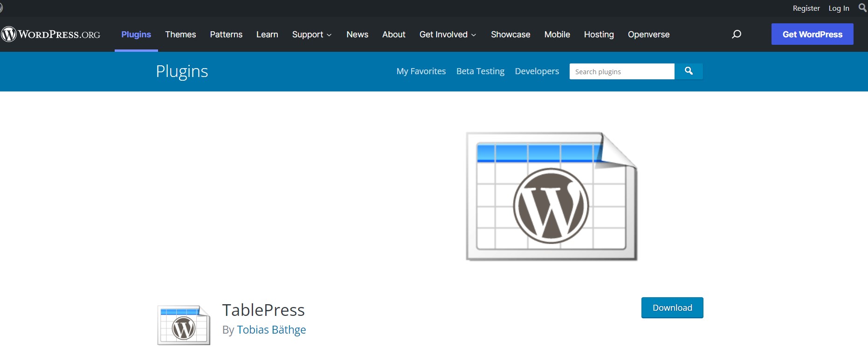Viewport: 868px width, 363px height.
Task: Click into the Search plugins field
Action: coord(621,71)
